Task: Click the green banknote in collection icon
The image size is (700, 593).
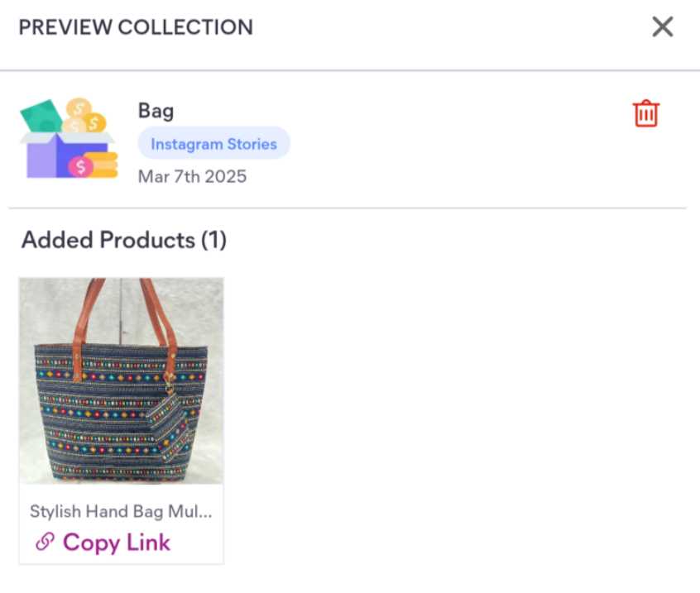Action: (41, 117)
